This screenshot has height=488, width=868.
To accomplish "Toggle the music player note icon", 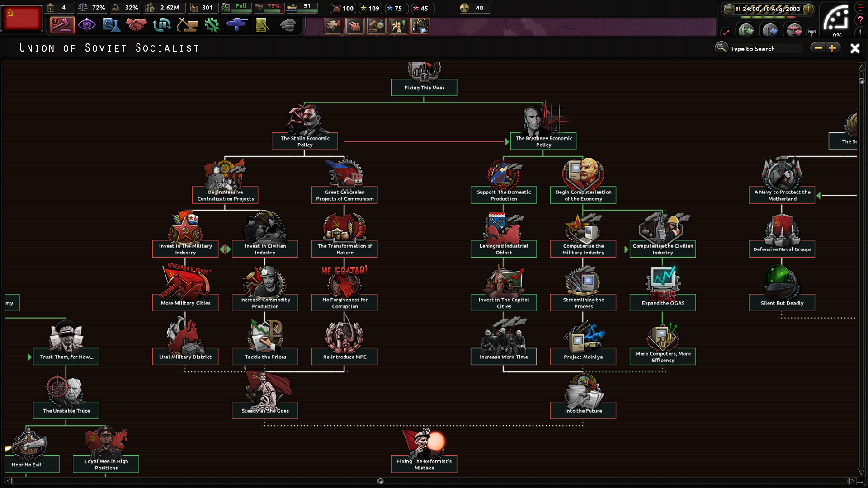I will tap(726, 32).
